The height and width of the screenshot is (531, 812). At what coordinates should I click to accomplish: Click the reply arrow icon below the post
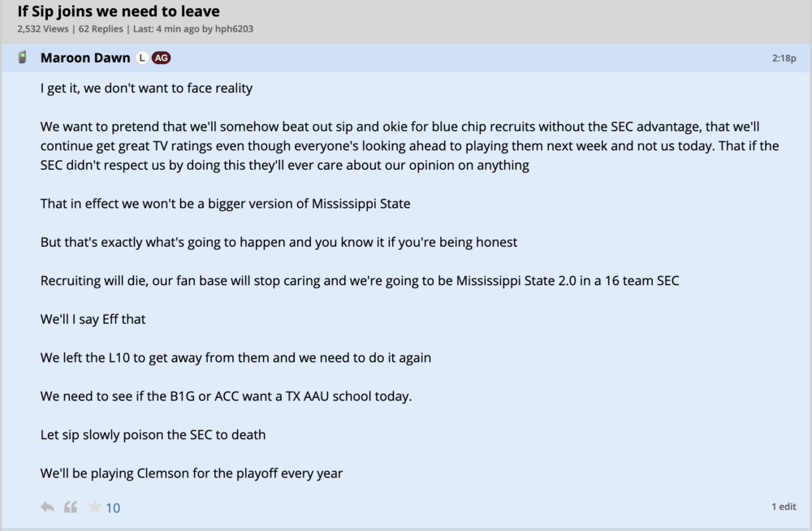pyautogui.click(x=48, y=507)
